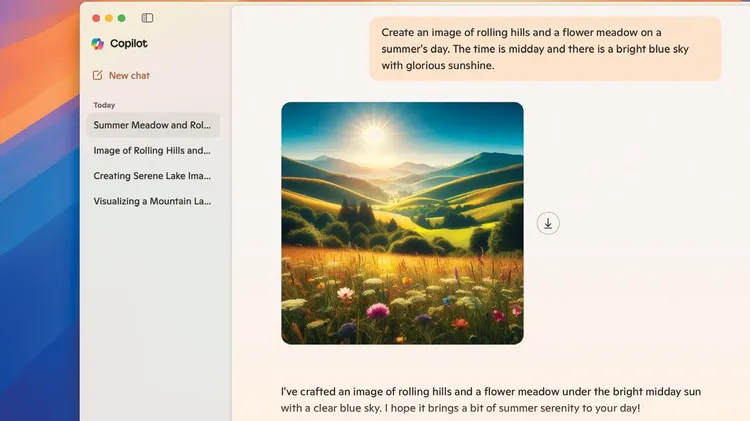750x421 pixels.
Task: Click the user prompt message bubble
Action: click(545, 49)
